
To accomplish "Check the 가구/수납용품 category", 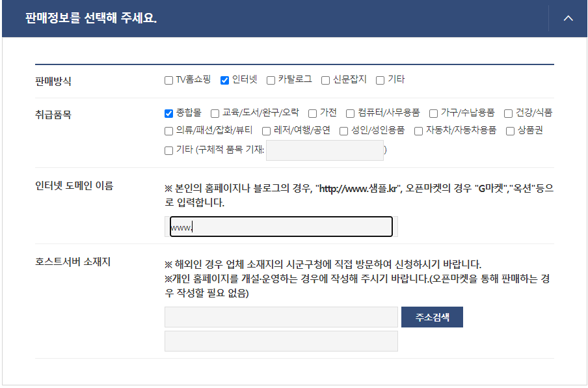I will [x=433, y=113].
